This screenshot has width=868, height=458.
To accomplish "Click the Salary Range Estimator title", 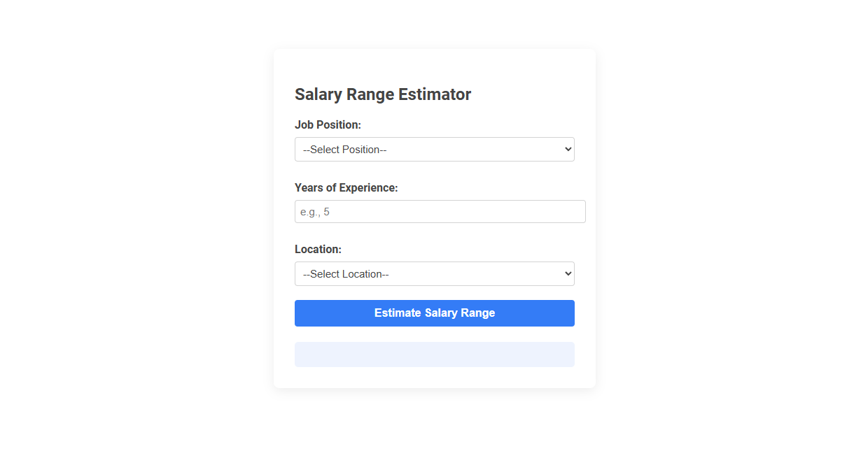I will pyautogui.click(x=383, y=94).
